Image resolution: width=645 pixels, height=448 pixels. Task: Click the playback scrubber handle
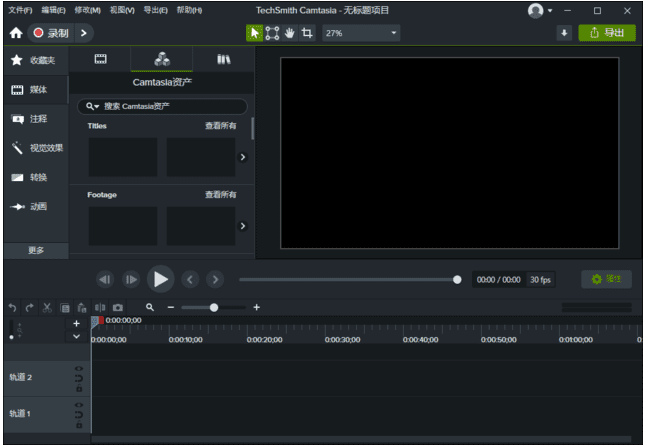click(457, 280)
